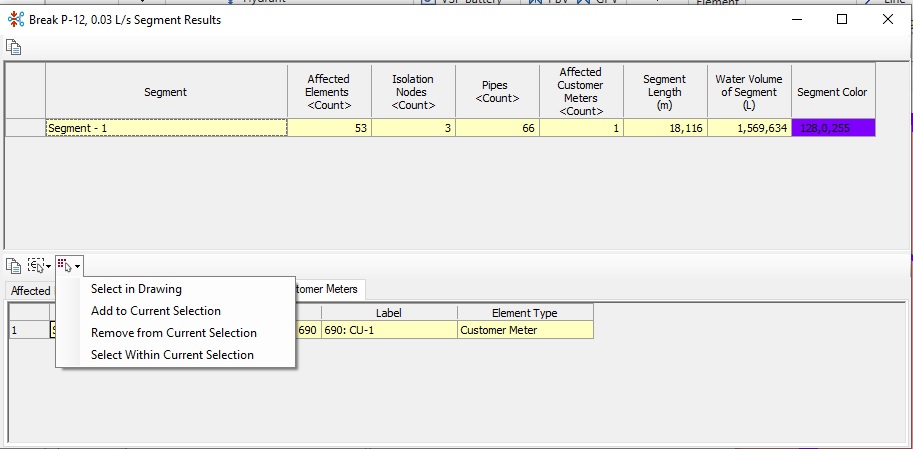Select the Affected Elements value 53
The image size is (913, 449).
tap(329, 128)
